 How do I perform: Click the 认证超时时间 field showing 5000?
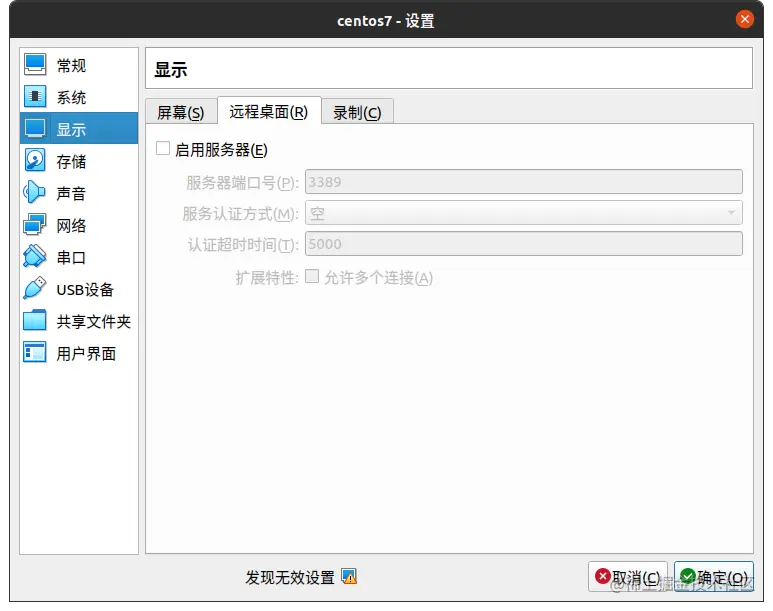click(524, 244)
